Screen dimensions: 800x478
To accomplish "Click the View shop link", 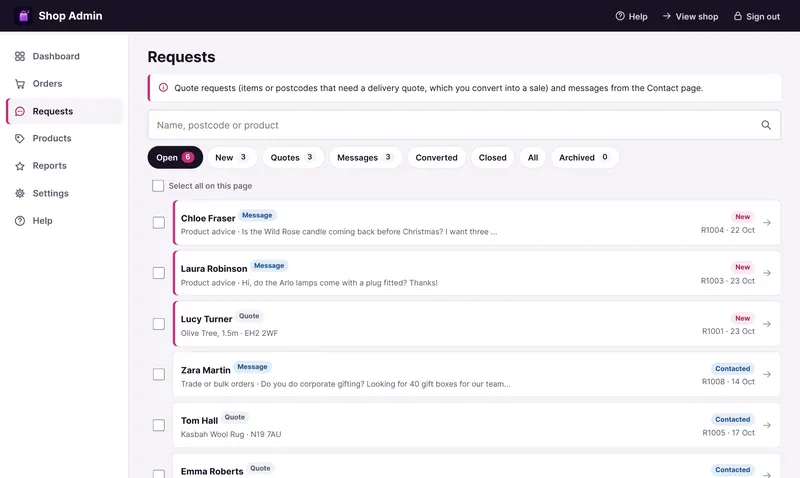I will pyautogui.click(x=690, y=16).
